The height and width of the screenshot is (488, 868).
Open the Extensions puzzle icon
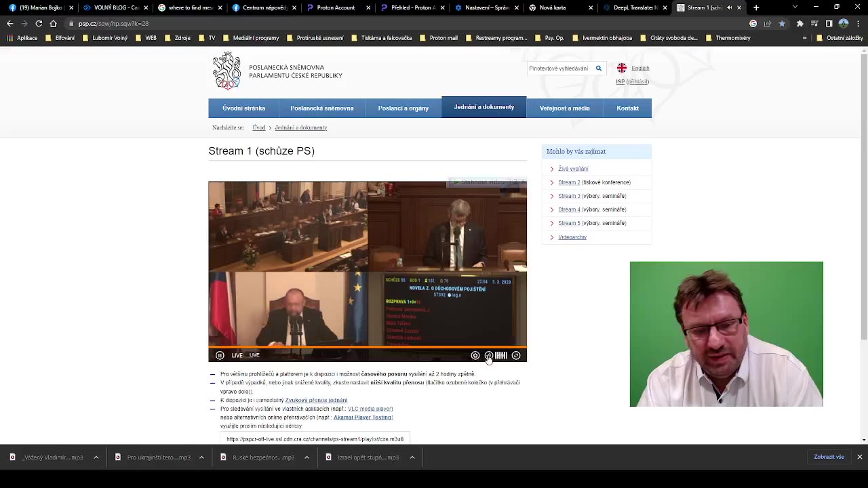pos(800,23)
